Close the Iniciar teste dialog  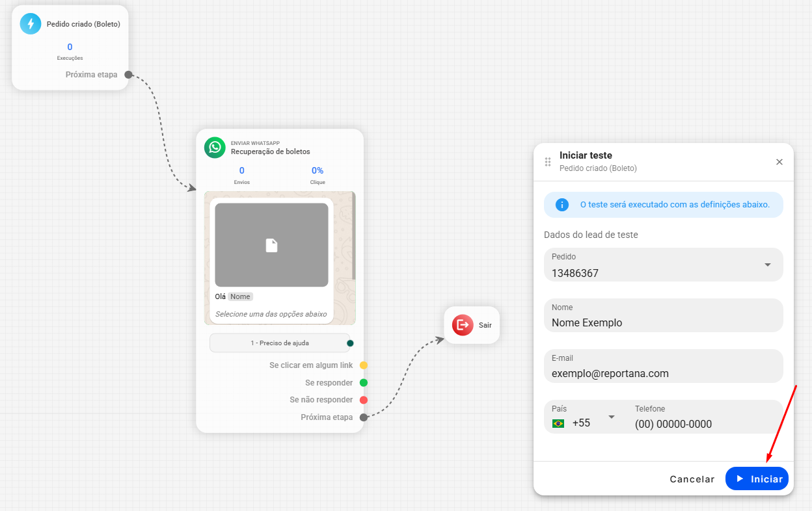(779, 162)
